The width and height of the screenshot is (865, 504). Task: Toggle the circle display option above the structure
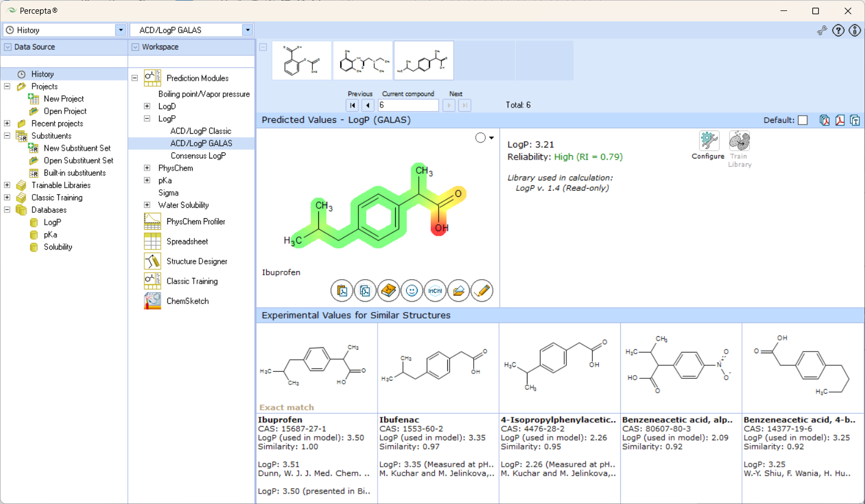[x=481, y=138]
